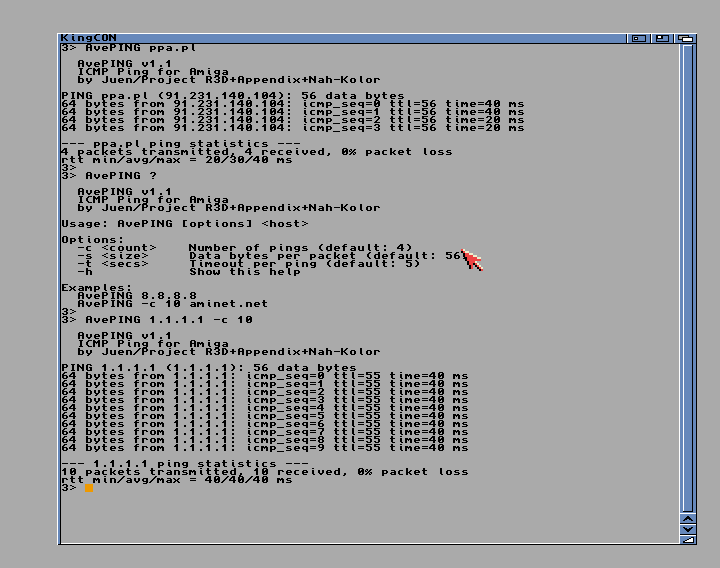This screenshot has width=720, height=568.
Task: Click the 1.1.1.1 reply line with icmp_seq=9
Action: [x=264, y=448]
